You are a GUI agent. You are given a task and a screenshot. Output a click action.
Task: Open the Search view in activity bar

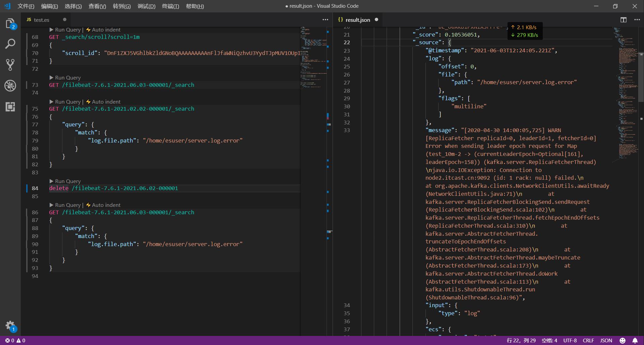10,44
